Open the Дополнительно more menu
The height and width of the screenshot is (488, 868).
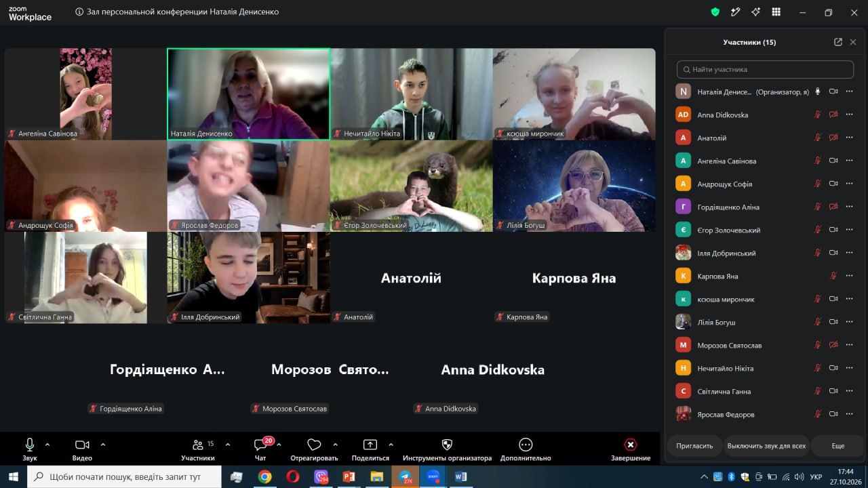pos(526,449)
